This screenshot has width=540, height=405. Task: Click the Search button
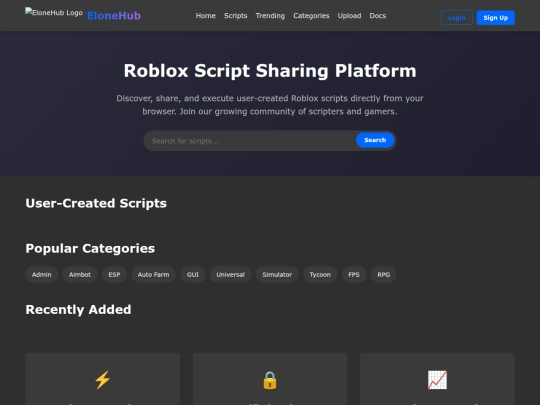375,140
